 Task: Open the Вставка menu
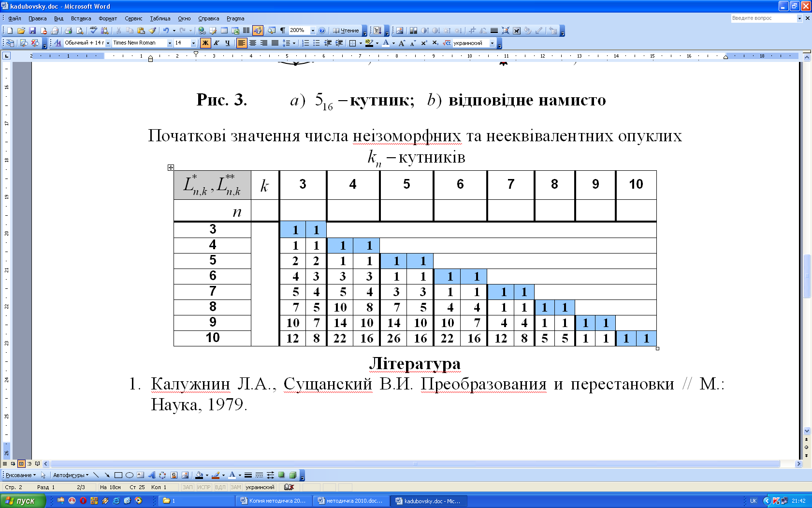coord(81,18)
